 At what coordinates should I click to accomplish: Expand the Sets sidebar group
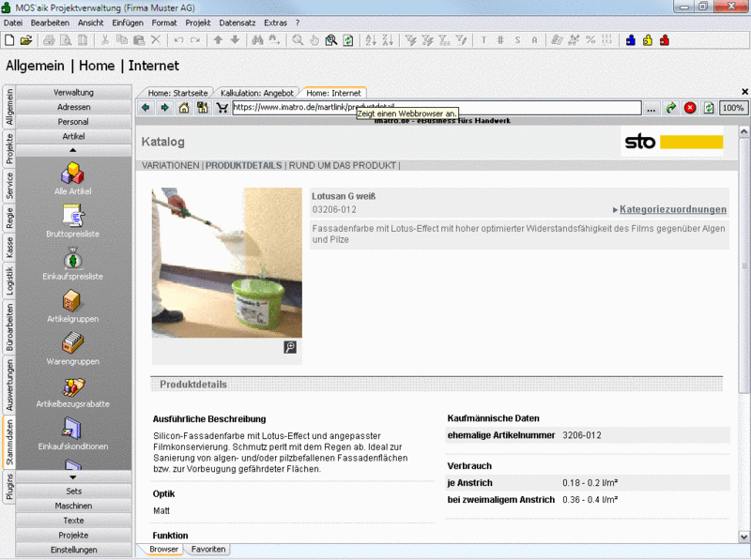pyautogui.click(x=74, y=492)
